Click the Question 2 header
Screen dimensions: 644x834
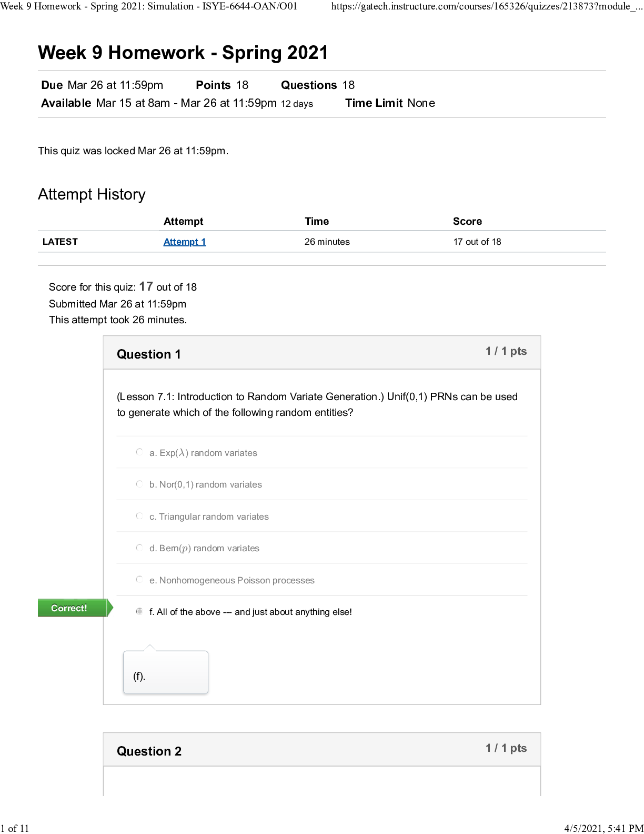click(149, 751)
